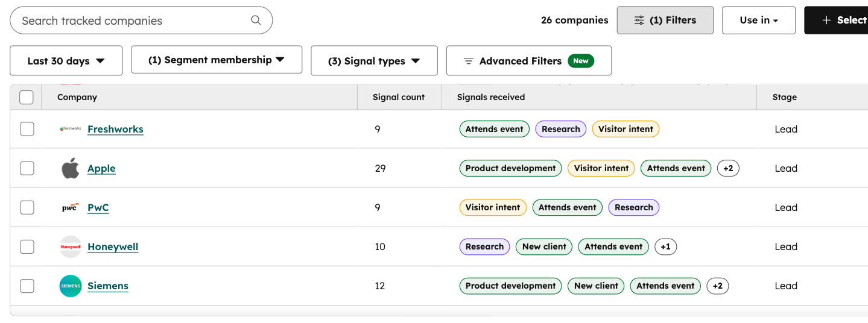The image size is (868, 323).
Task: Open the Use in menu
Action: point(758,20)
